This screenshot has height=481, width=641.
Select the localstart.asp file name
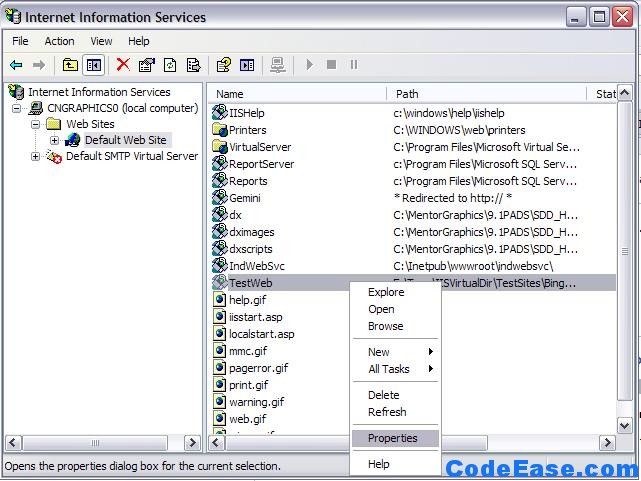pos(262,334)
